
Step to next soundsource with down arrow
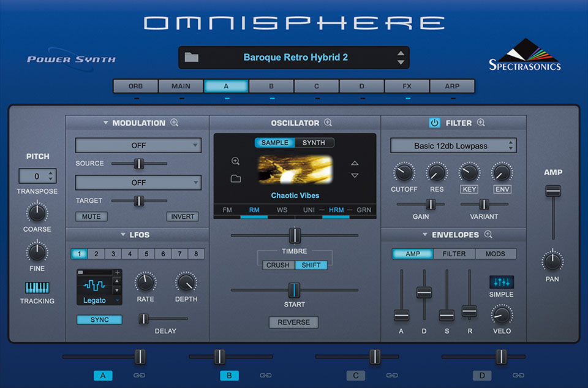click(355, 175)
